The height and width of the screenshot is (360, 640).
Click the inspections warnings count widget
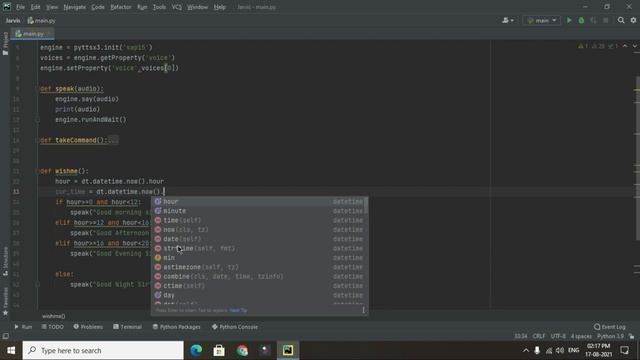598,46
